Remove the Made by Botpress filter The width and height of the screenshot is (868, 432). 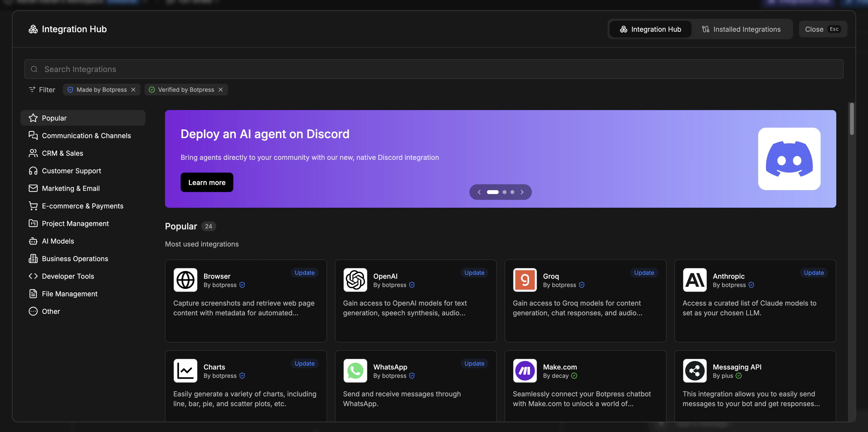coord(133,89)
